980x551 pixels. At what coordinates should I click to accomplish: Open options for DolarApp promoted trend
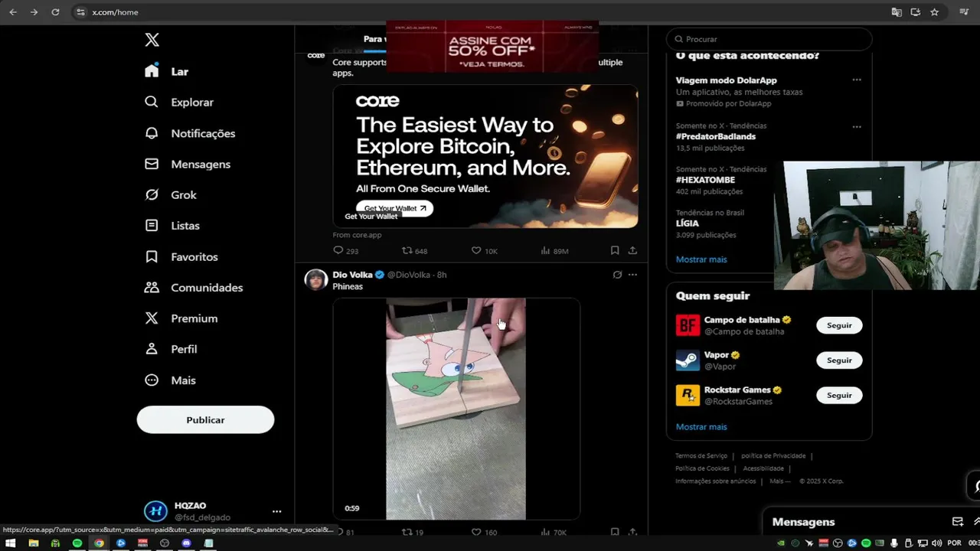click(857, 80)
